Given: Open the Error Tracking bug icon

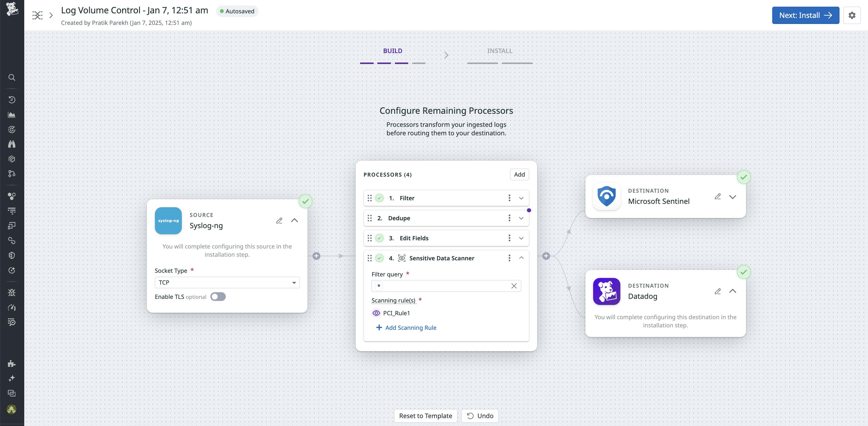Looking at the screenshot, I should pos(12,292).
